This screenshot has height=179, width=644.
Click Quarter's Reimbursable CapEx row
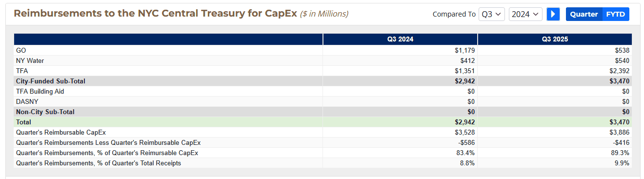323,132
